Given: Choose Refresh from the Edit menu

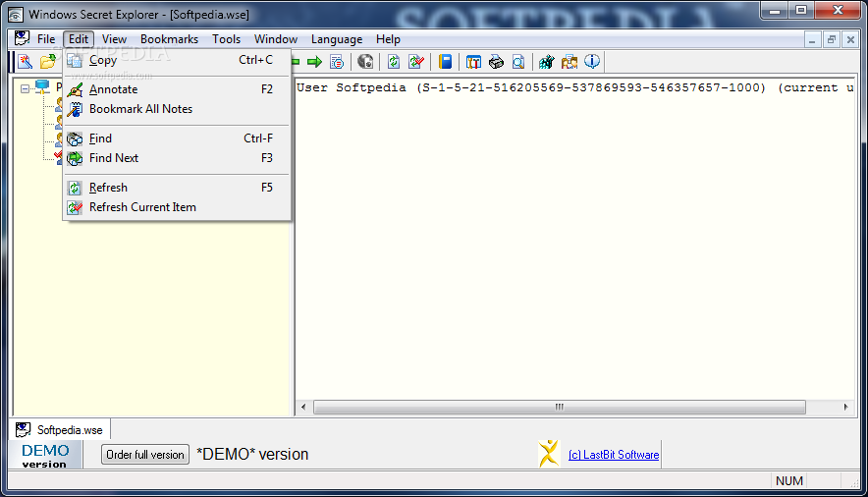Looking at the screenshot, I should [177, 188].
